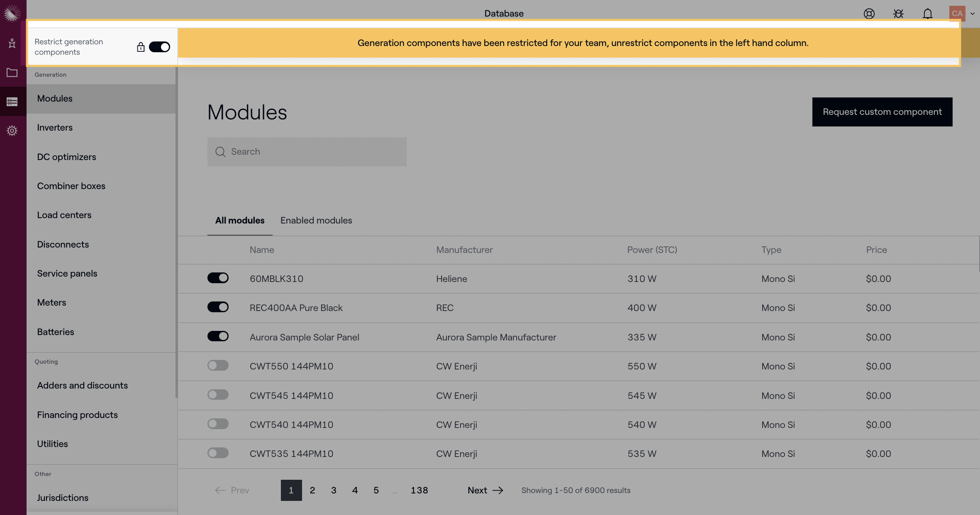This screenshot has height=515, width=980.
Task: Toggle Restrict generation components switch
Action: pos(159,47)
